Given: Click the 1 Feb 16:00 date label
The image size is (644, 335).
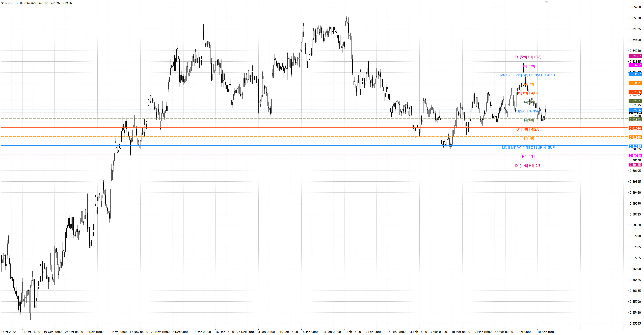Looking at the screenshot, I should [x=353, y=332].
